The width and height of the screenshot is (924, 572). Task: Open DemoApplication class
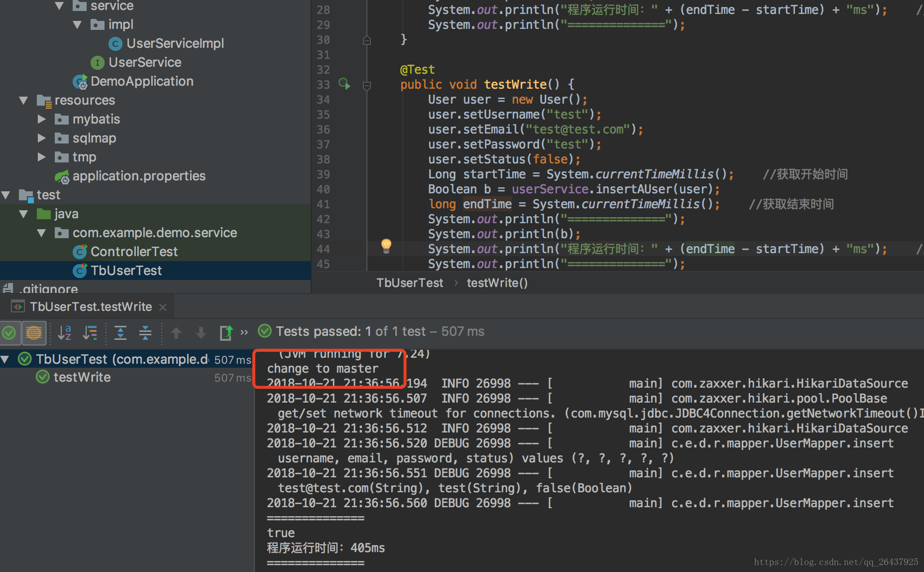tap(142, 81)
